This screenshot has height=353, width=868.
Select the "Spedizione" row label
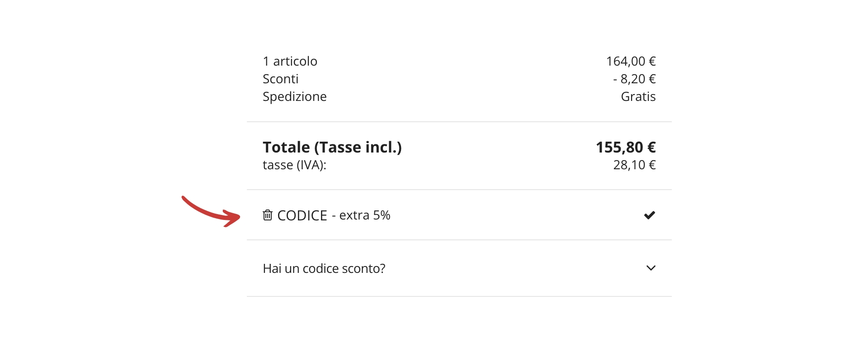click(294, 96)
